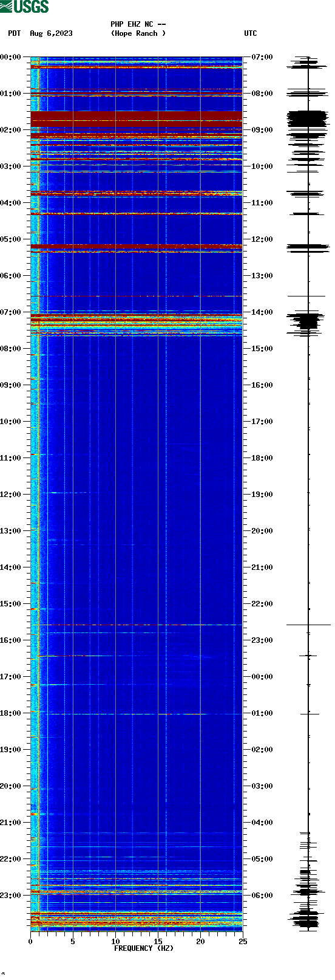The width and height of the screenshot is (335, 980).
Task: Click the '09:00' PDT time label
Action: pyautogui.click(x=10, y=385)
